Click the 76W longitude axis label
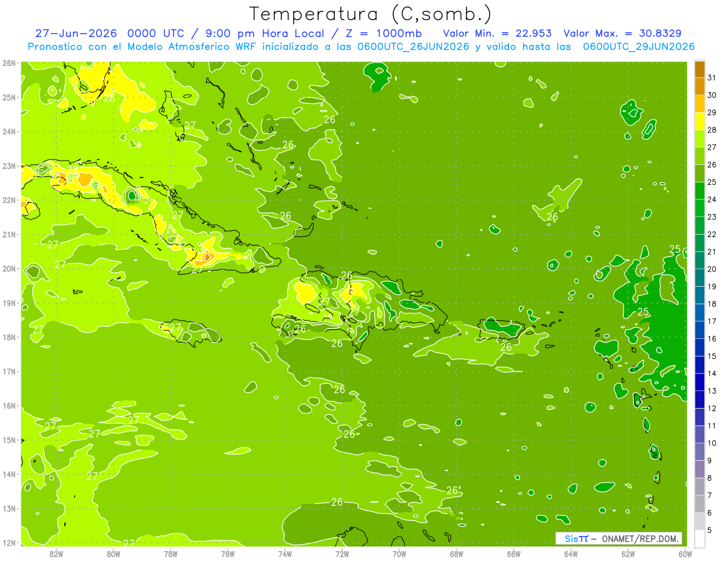Screen dimensions: 728x562 pos(227,554)
